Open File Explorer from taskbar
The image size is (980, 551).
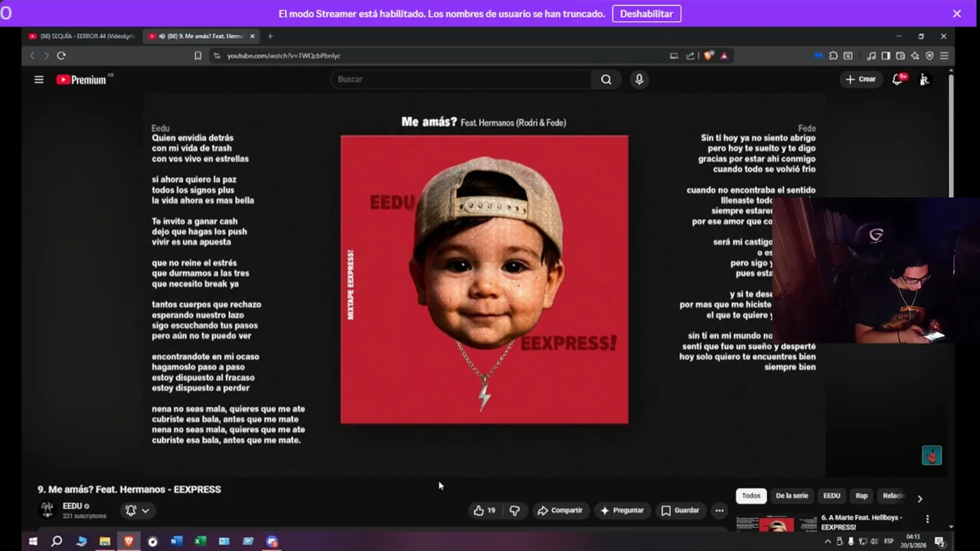(x=105, y=541)
